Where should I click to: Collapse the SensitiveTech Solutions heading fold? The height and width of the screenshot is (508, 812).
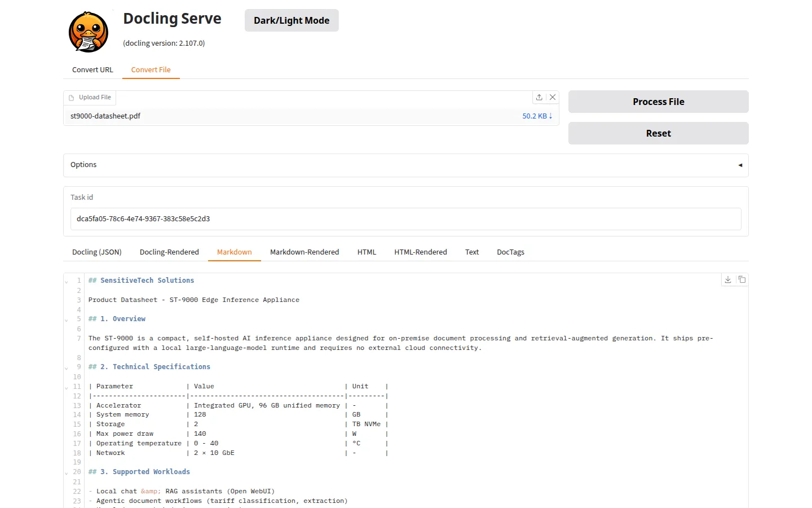tap(67, 282)
